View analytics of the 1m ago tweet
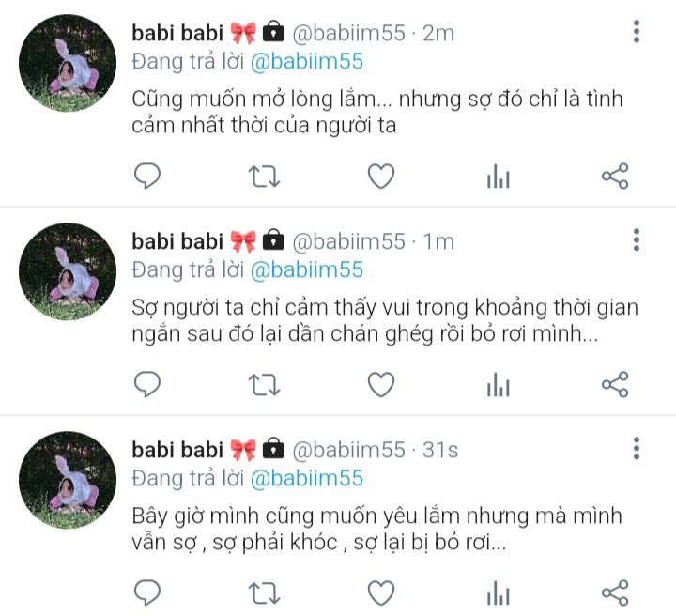 click(499, 384)
